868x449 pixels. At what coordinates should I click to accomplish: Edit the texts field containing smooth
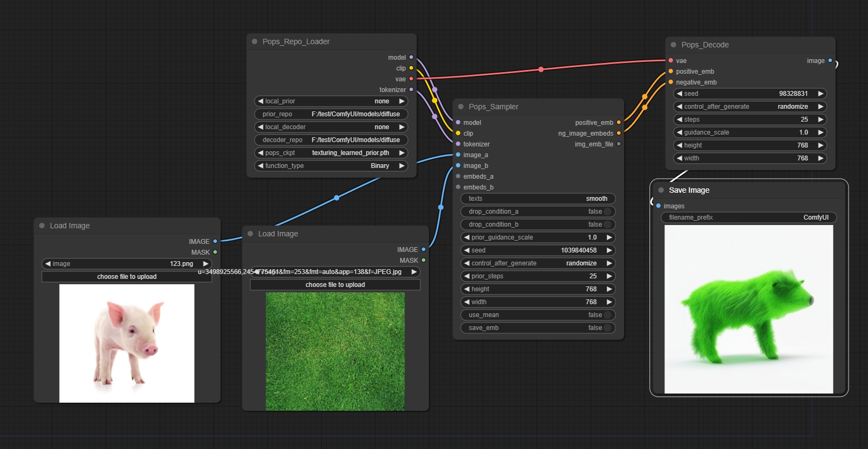(x=538, y=199)
